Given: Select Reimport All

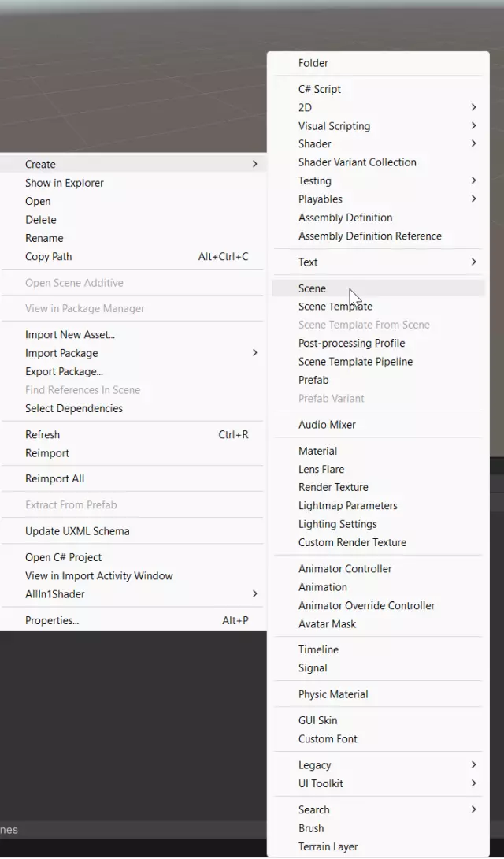Looking at the screenshot, I should pos(55,479).
